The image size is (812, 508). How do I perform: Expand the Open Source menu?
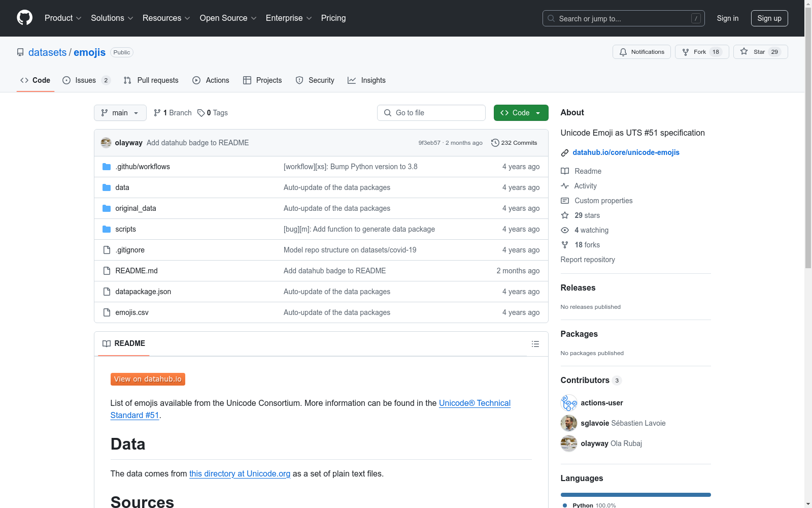[x=228, y=18]
